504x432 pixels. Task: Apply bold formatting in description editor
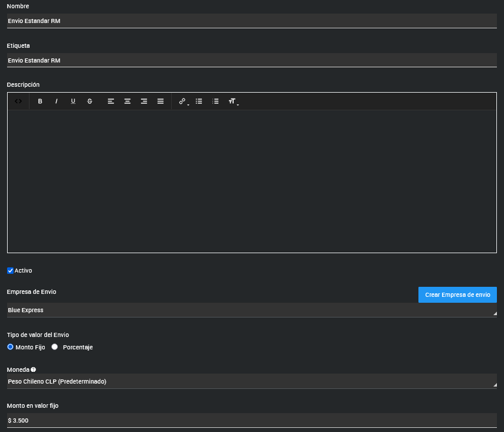tap(40, 101)
